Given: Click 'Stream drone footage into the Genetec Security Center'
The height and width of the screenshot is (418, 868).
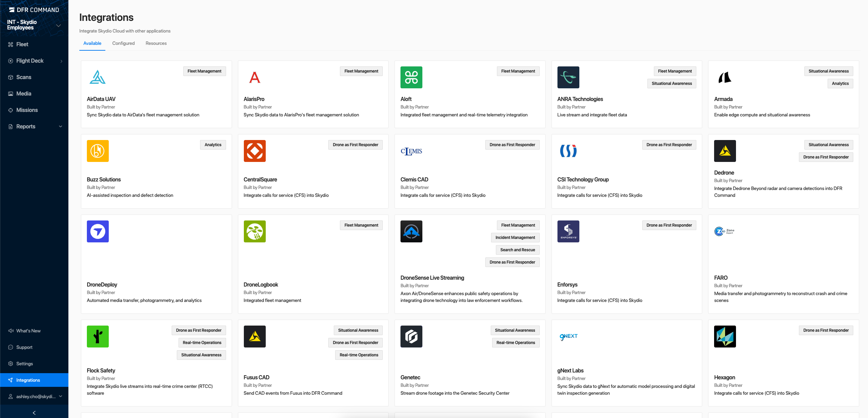Looking at the screenshot, I should 455,393.
